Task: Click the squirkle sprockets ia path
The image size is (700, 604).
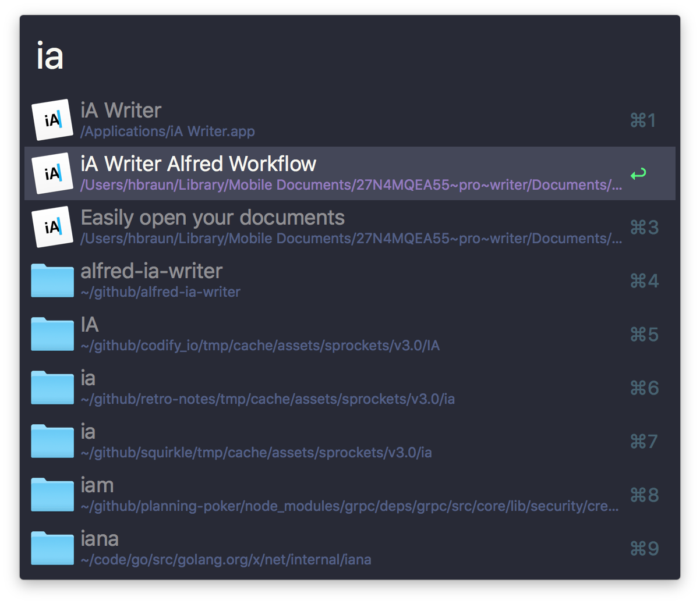Action: (x=256, y=453)
